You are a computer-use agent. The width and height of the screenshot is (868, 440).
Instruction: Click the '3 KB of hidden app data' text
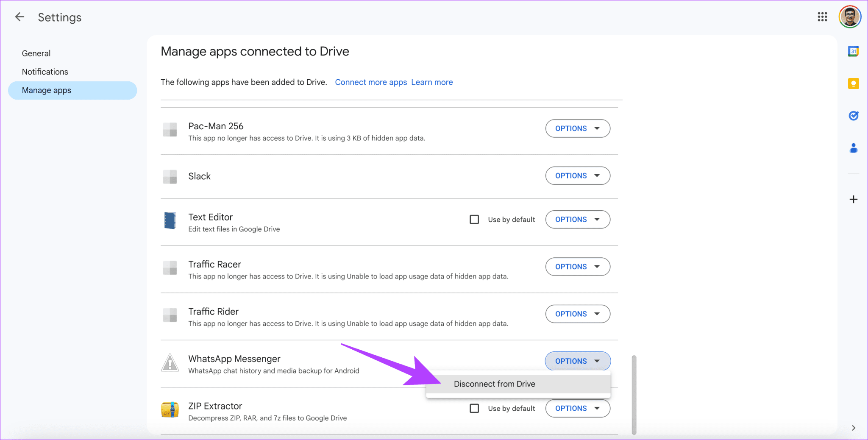point(386,138)
